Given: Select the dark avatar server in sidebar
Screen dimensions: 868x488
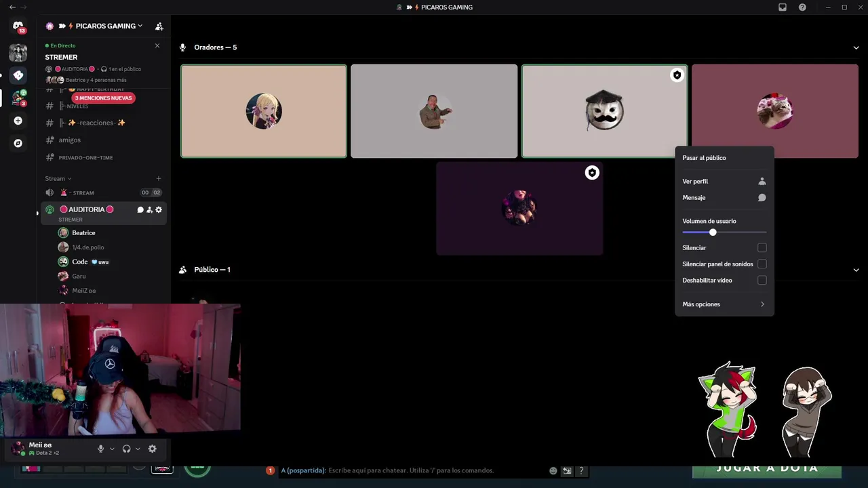Looking at the screenshot, I should coord(18,52).
